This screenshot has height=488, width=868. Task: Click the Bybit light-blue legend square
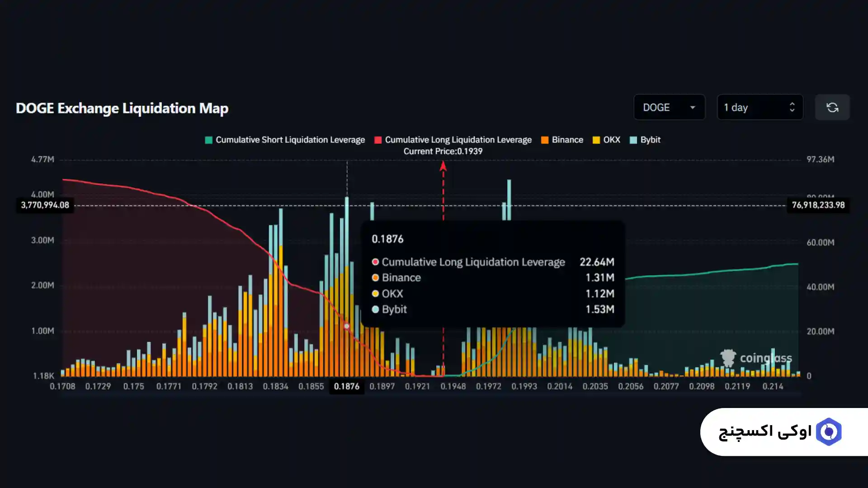pos(633,140)
